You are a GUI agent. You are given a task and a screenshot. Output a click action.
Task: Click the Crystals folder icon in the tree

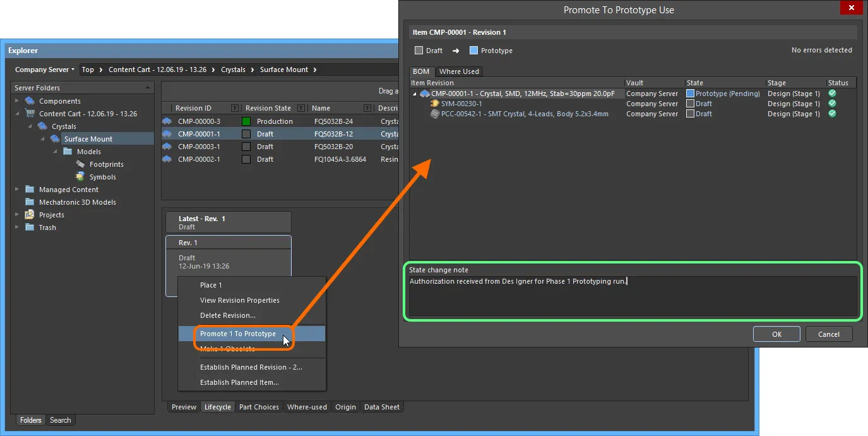pos(42,126)
